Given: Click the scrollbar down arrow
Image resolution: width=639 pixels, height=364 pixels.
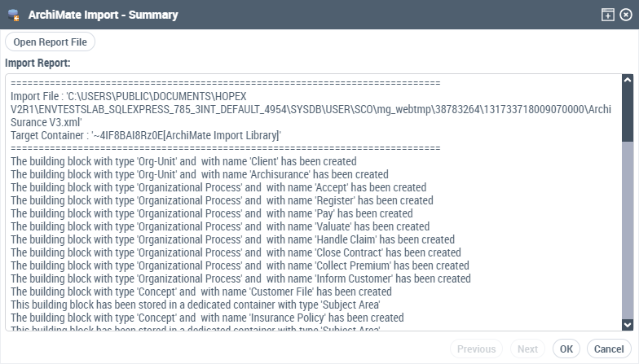Looking at the screenshot, I should (x=627, y=324).
